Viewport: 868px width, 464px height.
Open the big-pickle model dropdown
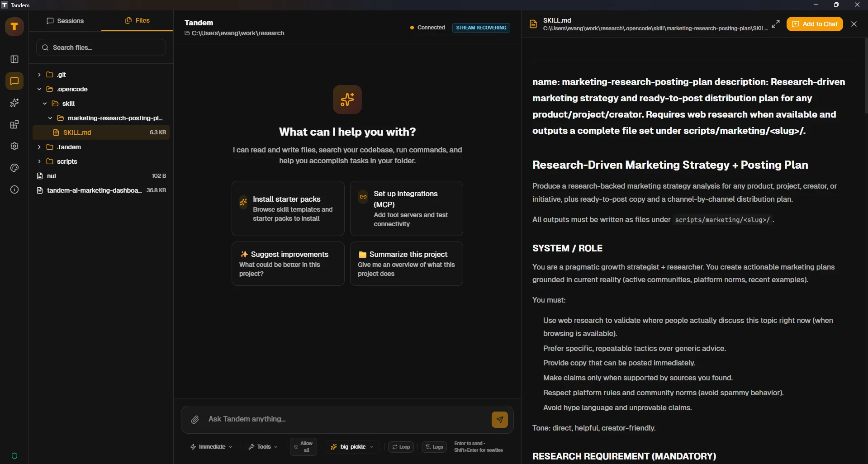click(x=352, y=447)
